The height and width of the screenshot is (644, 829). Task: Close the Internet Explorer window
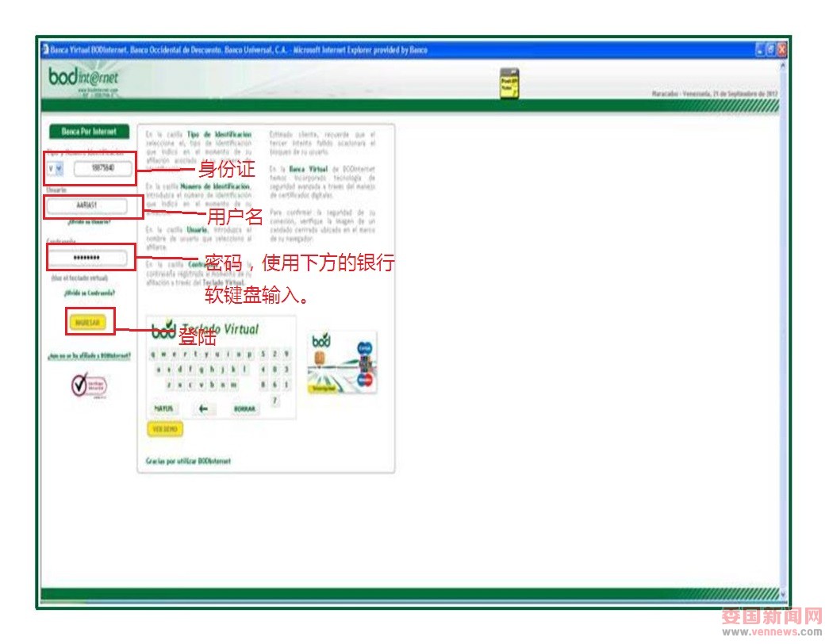point(782,50)
